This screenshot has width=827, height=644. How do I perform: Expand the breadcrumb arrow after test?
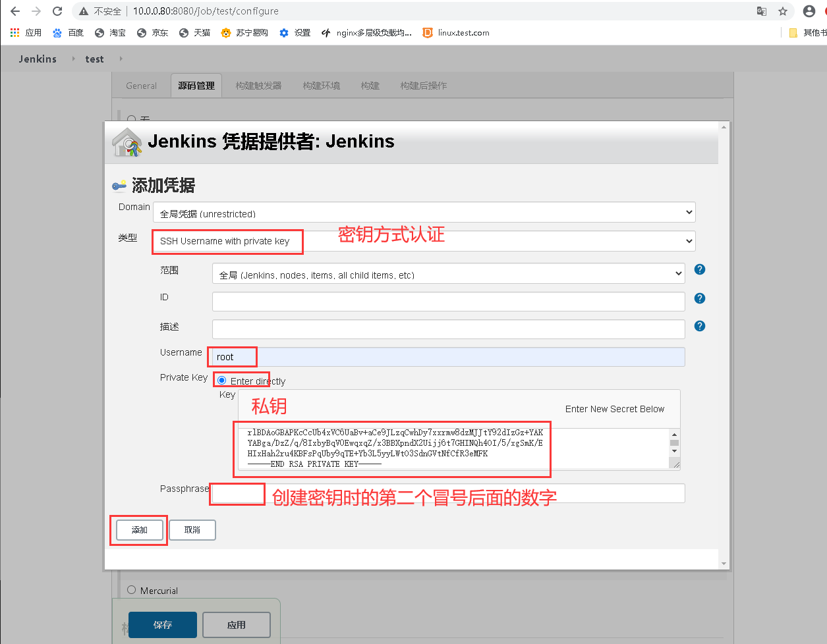(121, 59)
